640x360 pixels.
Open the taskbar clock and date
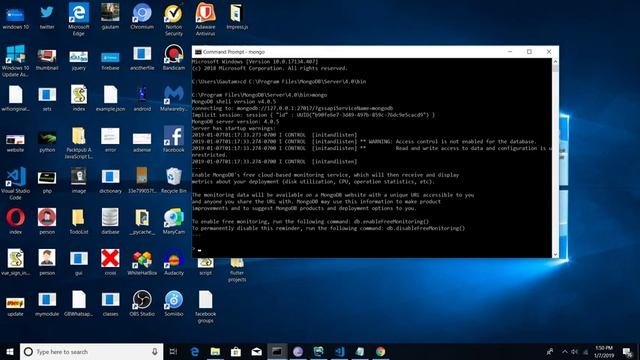(604, 351)
